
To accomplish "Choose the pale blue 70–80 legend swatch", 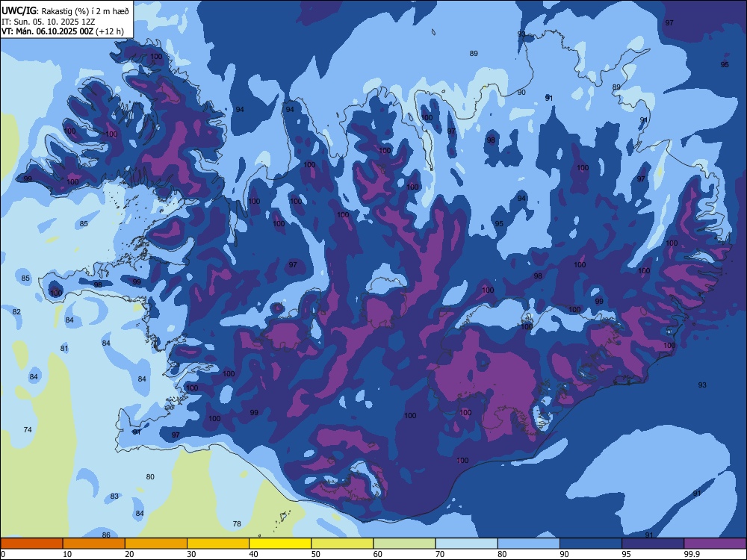I will pyautogui.click(x=466, y=544).
